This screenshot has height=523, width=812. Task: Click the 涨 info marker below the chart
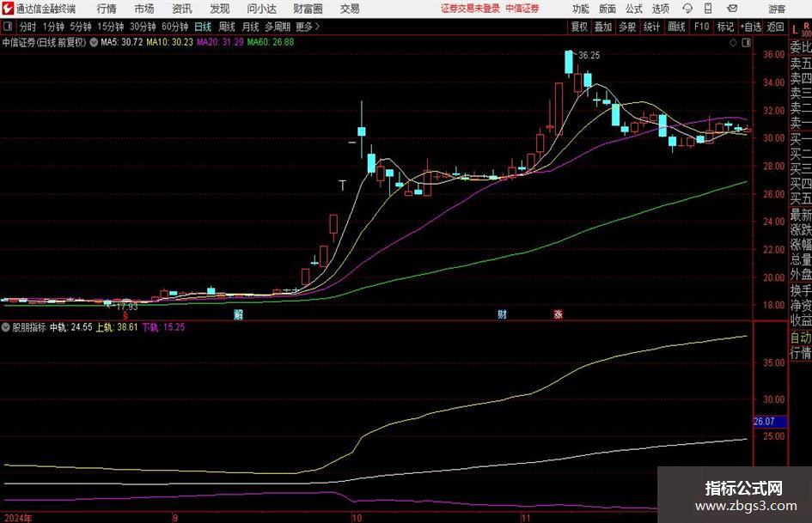click(x=558, y=314)
